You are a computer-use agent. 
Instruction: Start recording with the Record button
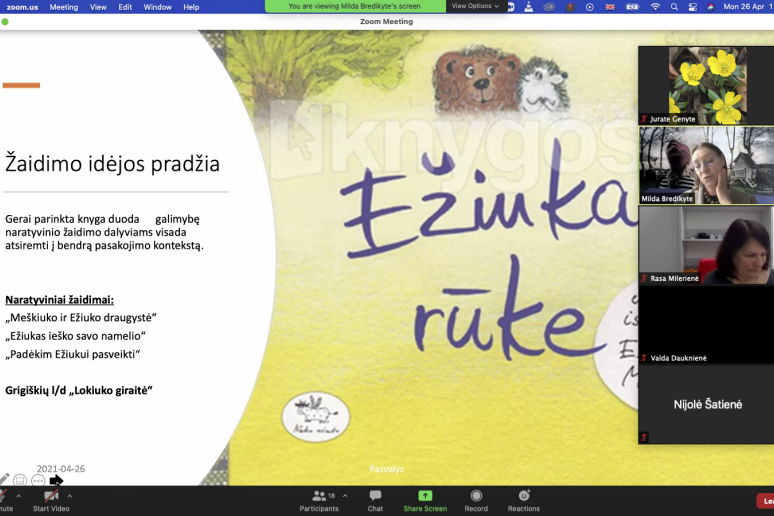[476, 501]
